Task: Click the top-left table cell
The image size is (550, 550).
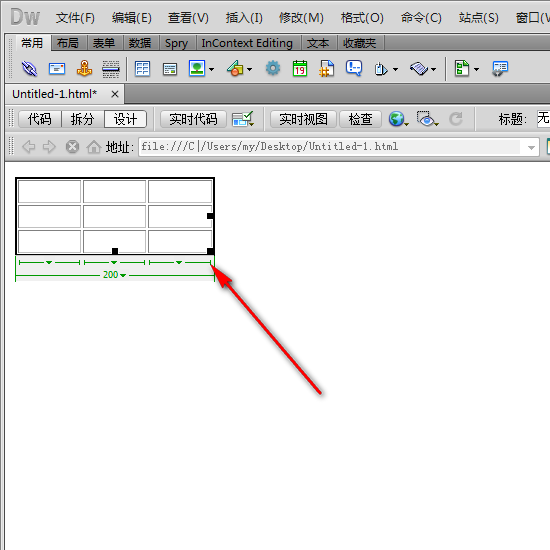Action: click(x=49, y=191)
